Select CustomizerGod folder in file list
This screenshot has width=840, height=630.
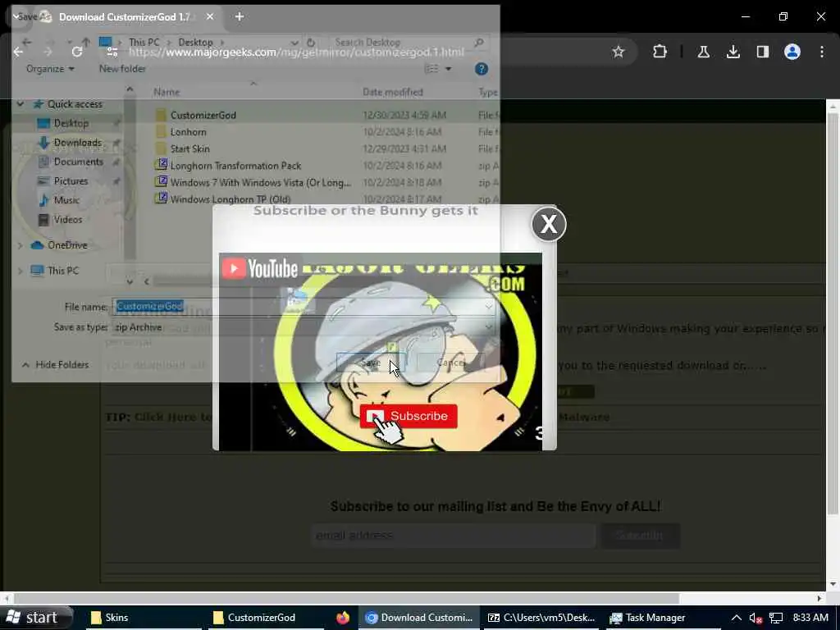coord(203,115)
